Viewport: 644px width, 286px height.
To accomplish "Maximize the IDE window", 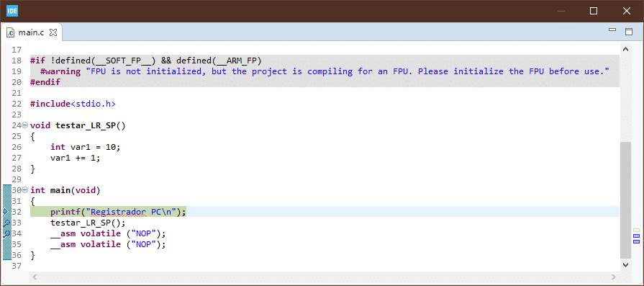I will pyautogui.click(x=594, y=11).
